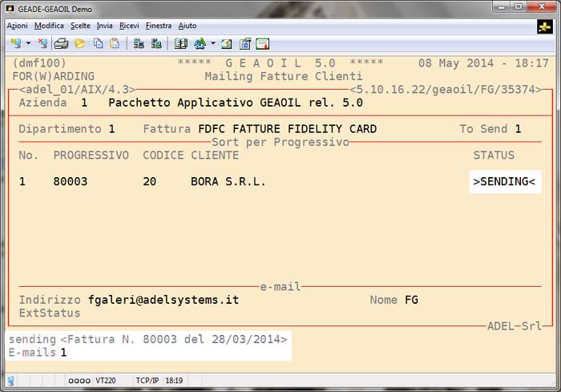This screenshot has width=561, height=392.
Task: Select the BORA S.R.L. client row
Action: click(x=228, y=182)
